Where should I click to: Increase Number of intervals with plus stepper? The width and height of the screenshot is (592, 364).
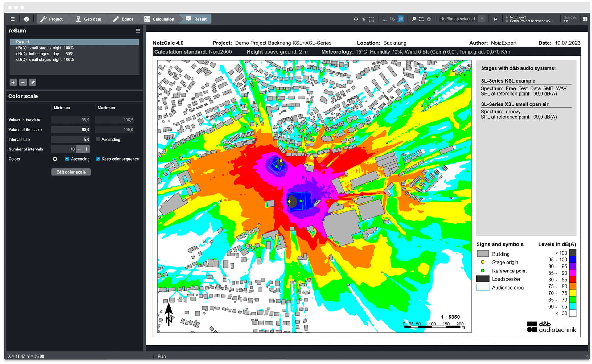click(87, 149)
